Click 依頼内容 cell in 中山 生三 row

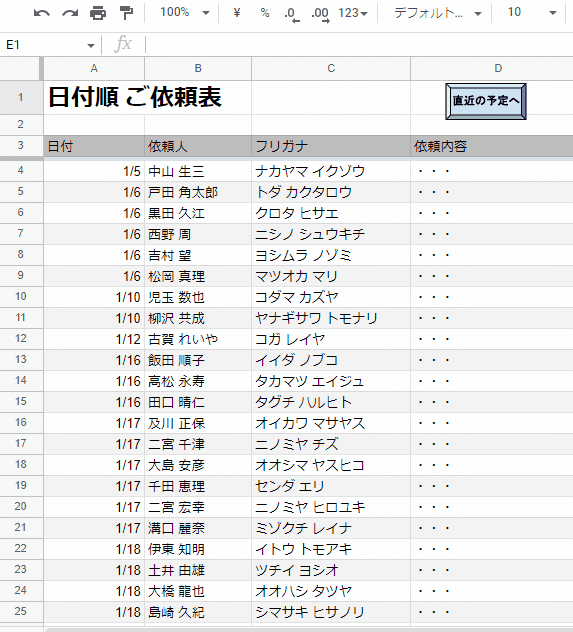pos(492,171)
